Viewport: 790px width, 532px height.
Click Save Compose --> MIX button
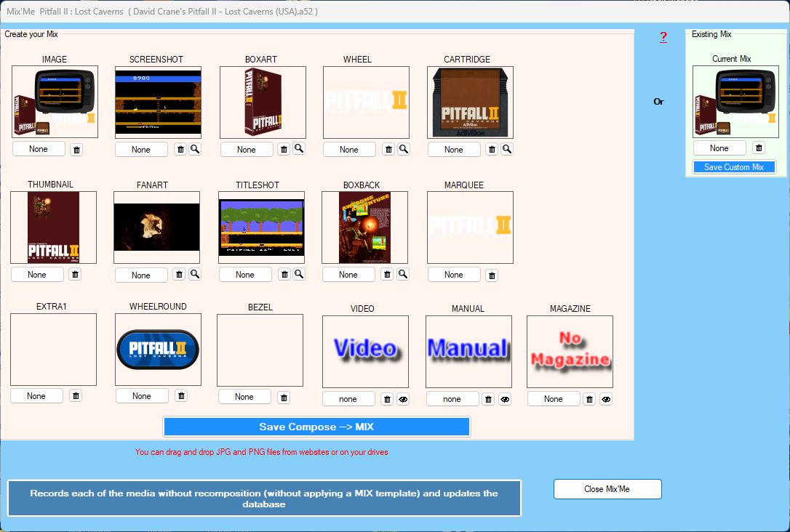pos(317,427)
